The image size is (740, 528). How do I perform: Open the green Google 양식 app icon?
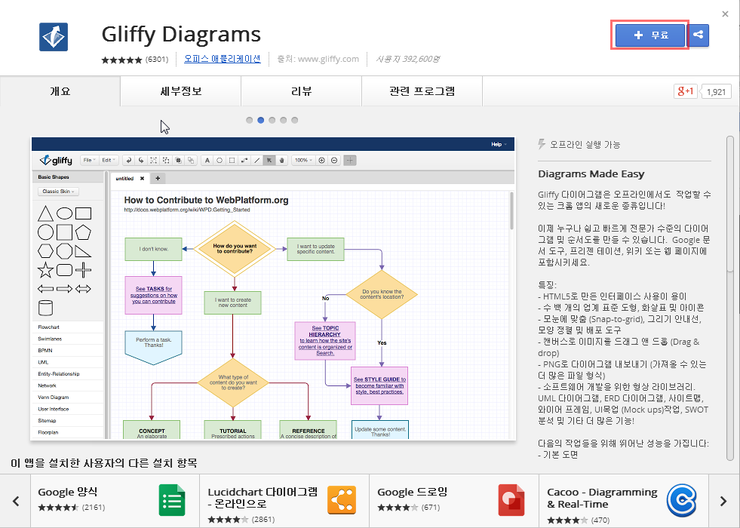coord(172,500)
